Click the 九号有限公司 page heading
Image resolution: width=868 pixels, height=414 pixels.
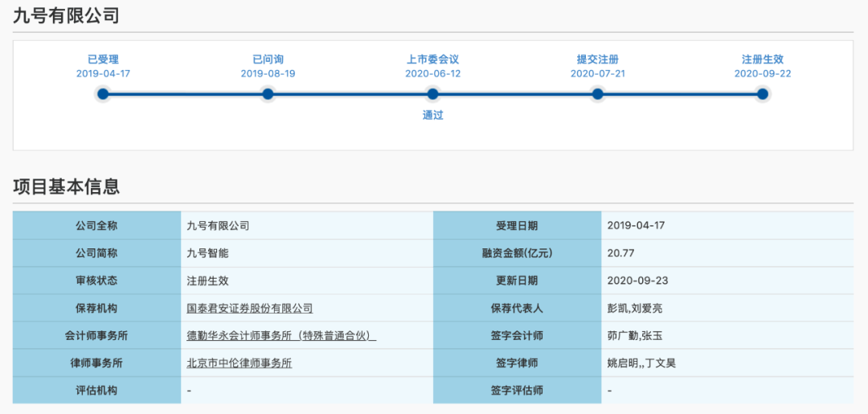click(x=67, y=15)
